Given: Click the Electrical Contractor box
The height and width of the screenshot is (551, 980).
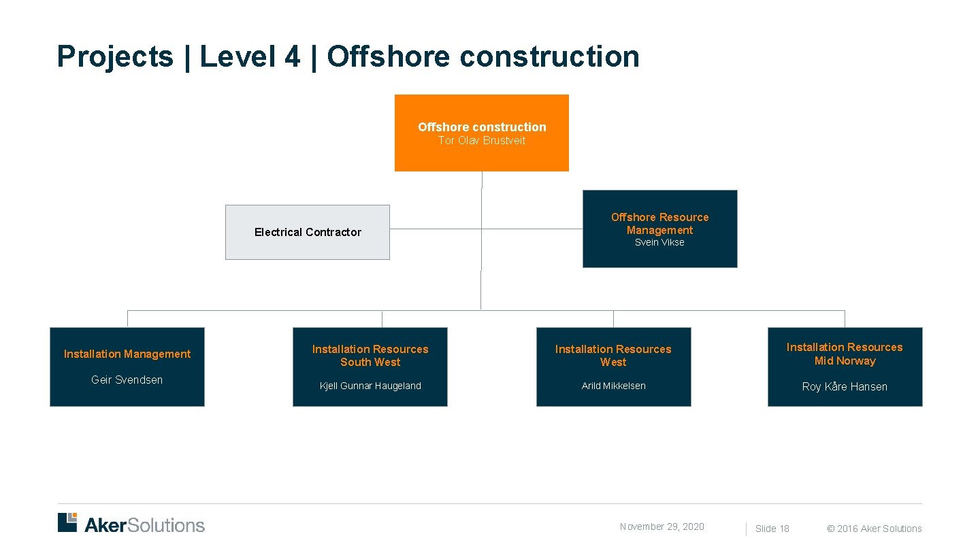Looking at the screenshot, I should (x=308, y=232).
